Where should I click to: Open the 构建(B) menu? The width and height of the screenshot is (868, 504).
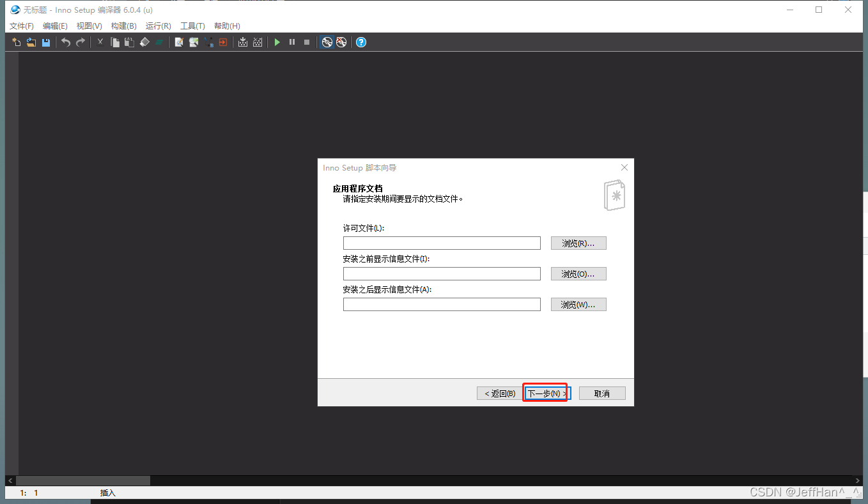[123, 26]
